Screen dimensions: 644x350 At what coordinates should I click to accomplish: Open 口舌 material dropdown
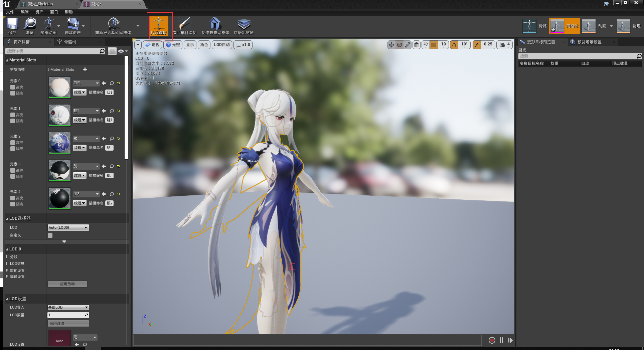(86, 83)
